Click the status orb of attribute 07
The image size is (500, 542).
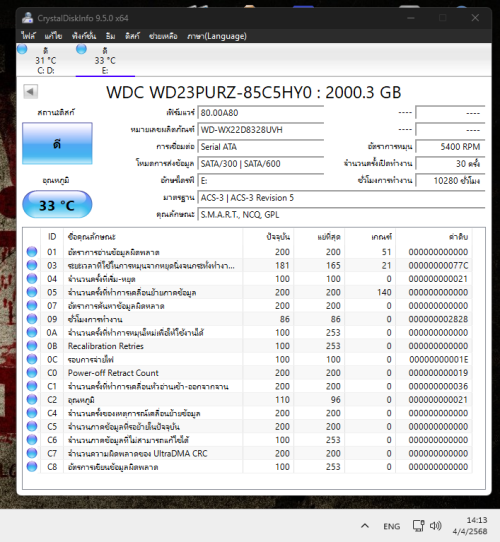coord(32,306)
